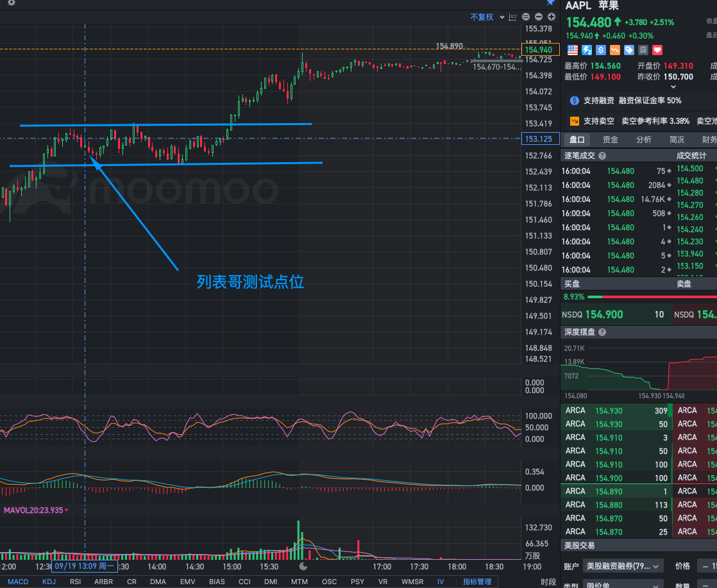Switch to the 分析 tab

click(644, 139)
